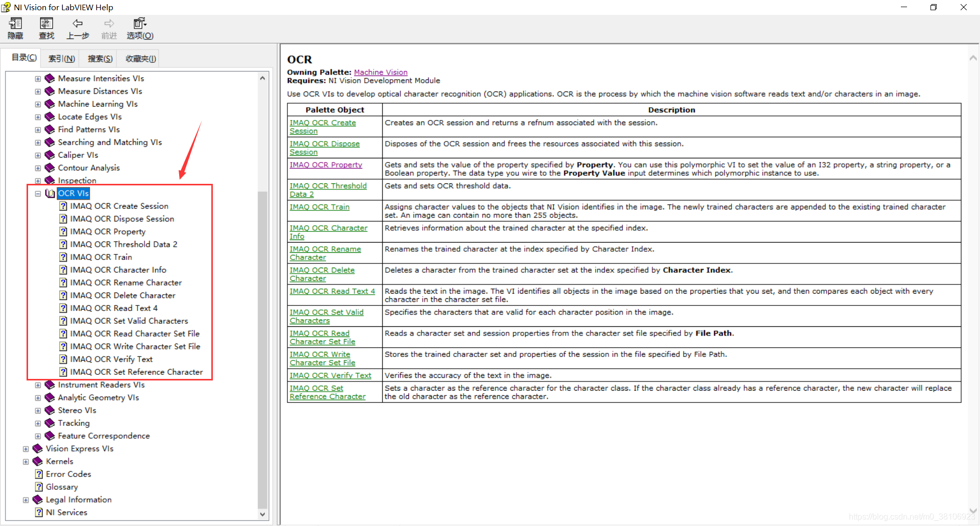Expand the Locate Edges VIs node
The image size is (980, 526).
coord(38,117)
